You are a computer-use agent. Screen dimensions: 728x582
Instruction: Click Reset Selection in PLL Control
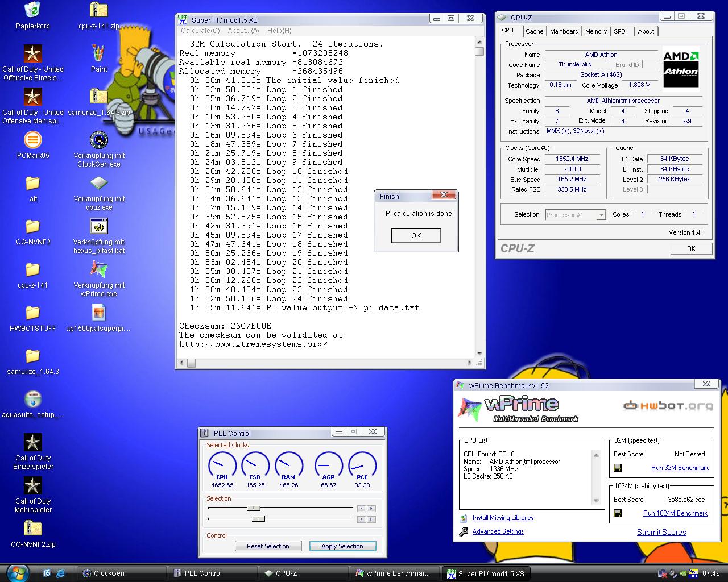268,546
